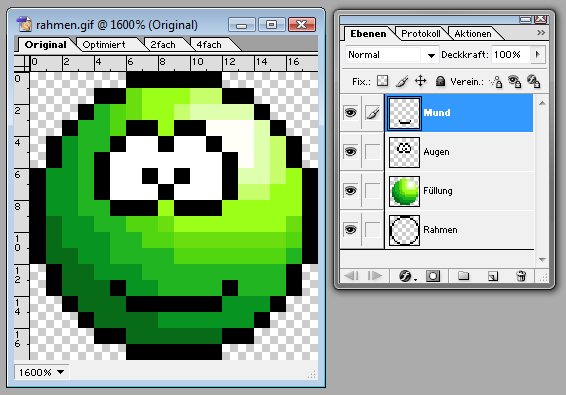This screenshot has height=395, width=566.
Task: Click the layer style effects button
Action: point(407,276)
